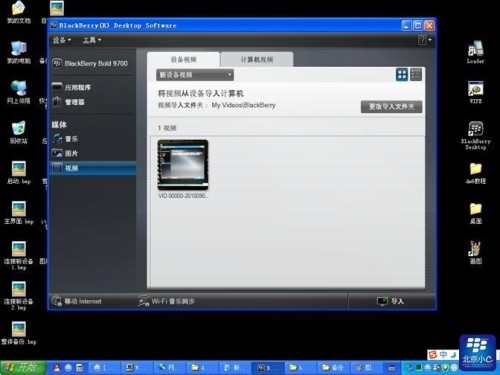Image resolution: width=500 pixels, height=375 pixels.
Task: Select the 视频 videos section
Action: coord(93,168)
